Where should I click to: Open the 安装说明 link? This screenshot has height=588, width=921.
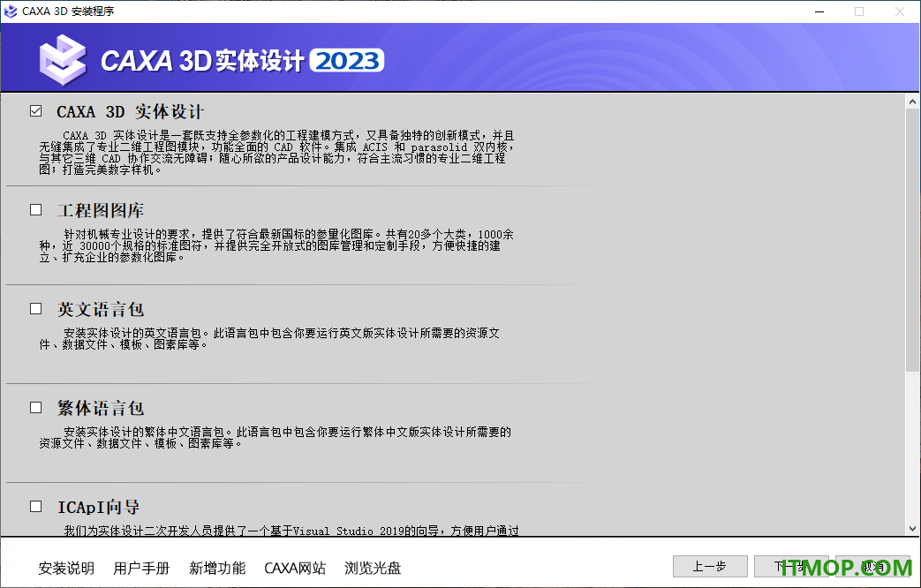tap(66, 568)
